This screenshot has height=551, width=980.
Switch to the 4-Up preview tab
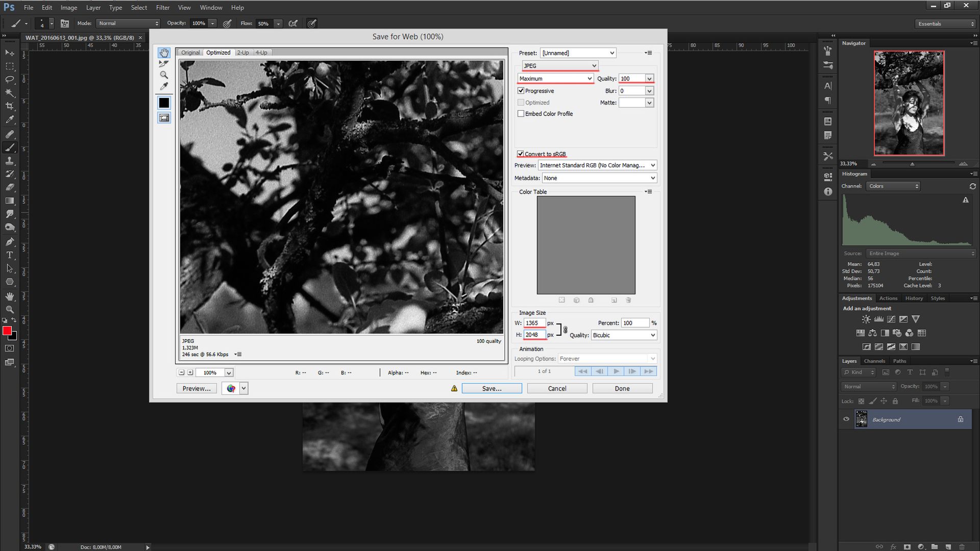pyautogui.click(x=261, y=53)
